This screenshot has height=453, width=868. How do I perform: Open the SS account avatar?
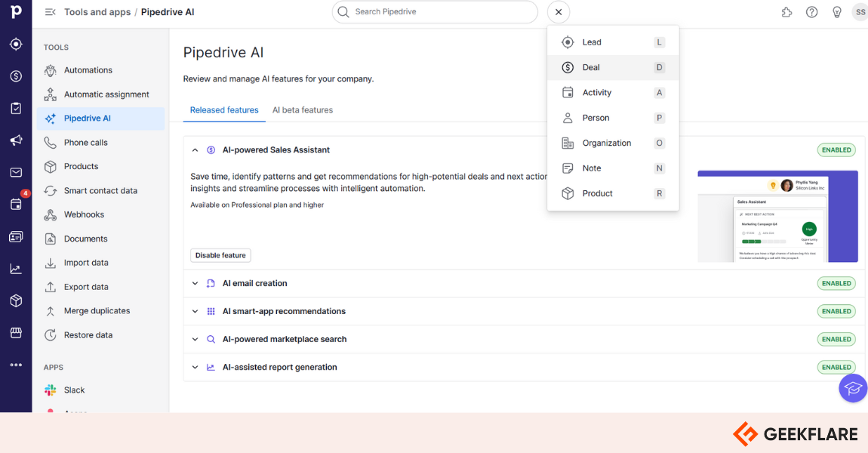point(860,11)
